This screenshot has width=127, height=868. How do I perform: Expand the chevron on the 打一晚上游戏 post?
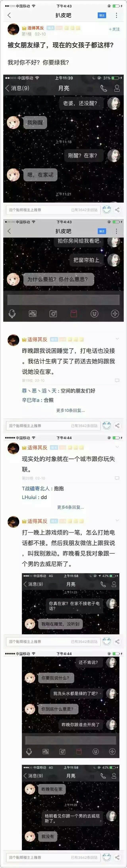117,521
